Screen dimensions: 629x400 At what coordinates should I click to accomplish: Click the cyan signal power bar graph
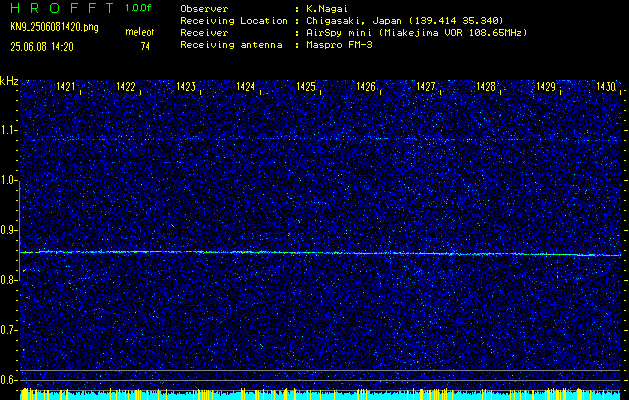(320, 394)
